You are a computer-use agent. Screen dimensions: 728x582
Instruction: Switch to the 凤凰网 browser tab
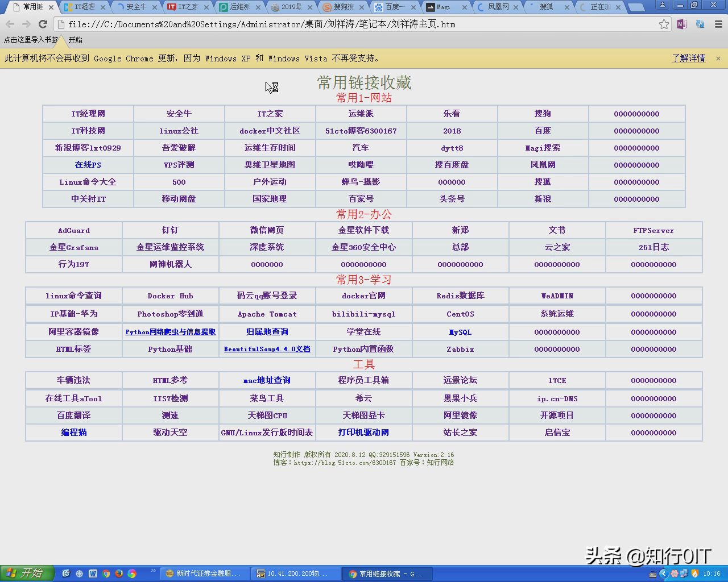point(498,7)
